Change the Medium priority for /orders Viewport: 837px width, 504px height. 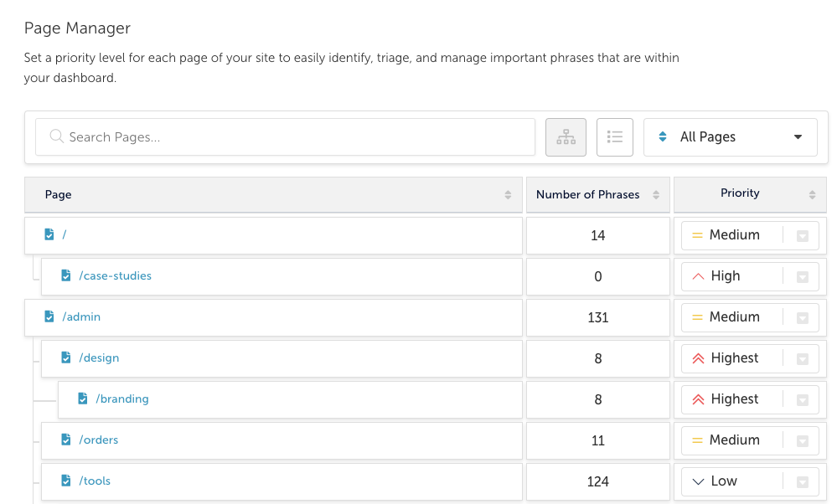click(750, 440)
